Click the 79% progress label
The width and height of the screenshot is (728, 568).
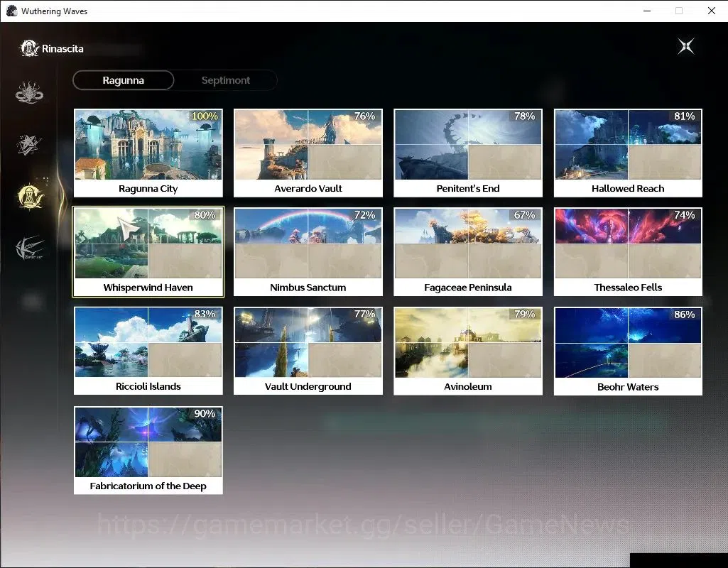pyautogui.click(x=525, y=314)
